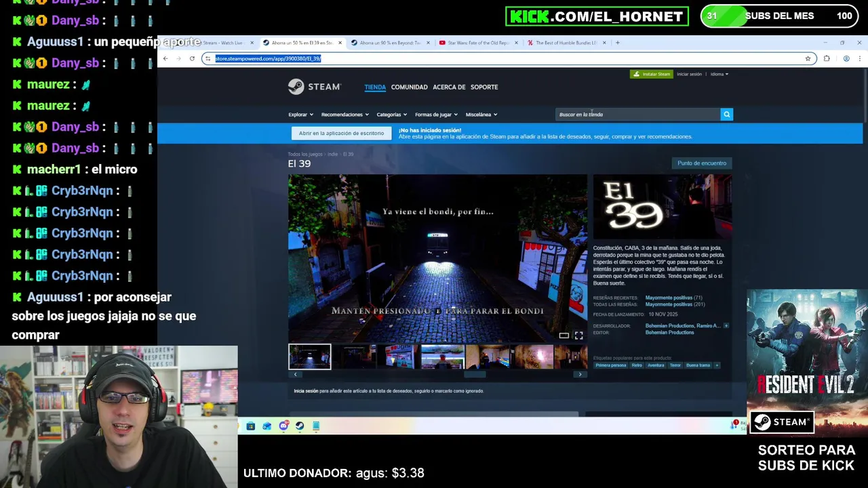Click the browser address bar URL
868x488 pixels.
click(x=268, y=58)
